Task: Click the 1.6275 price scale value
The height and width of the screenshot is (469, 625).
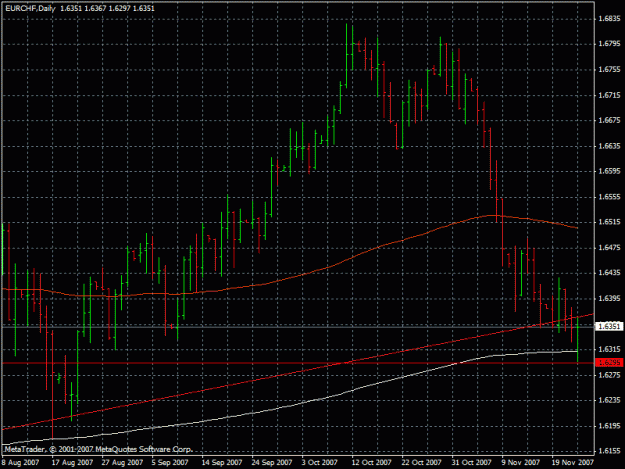Action: pyautogui.click(x=610, y=375)
